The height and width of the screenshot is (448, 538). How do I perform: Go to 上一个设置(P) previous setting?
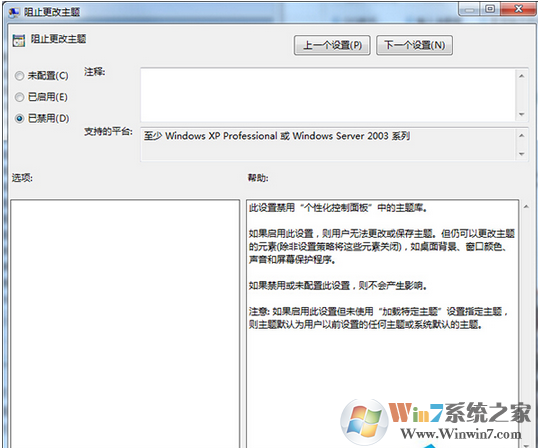tap(332, 45)
